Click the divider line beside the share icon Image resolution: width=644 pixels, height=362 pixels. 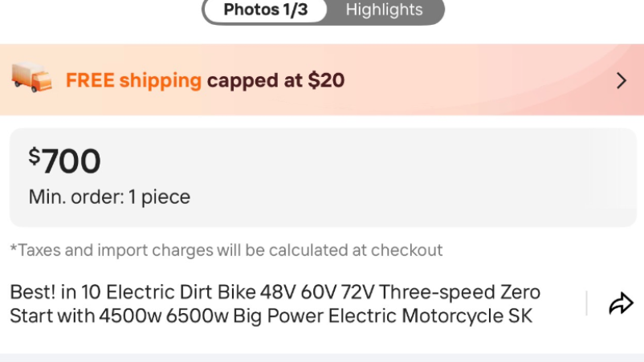pos(586,303)
